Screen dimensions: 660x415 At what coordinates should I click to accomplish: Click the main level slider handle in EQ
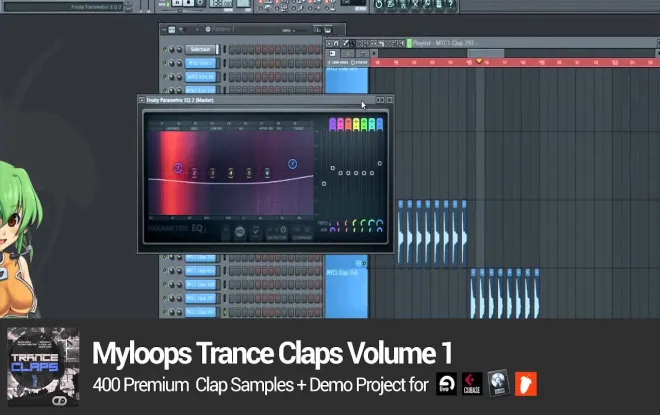tap(324, 184)
